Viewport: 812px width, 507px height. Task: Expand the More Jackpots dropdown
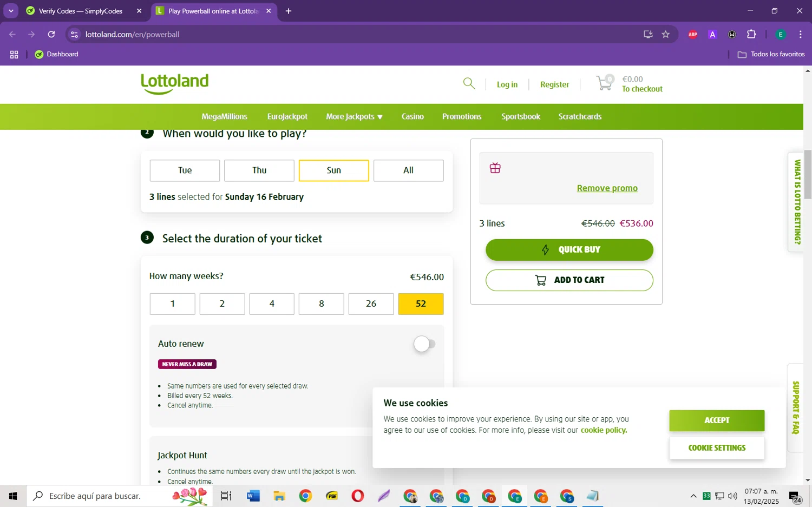(354, 116)
